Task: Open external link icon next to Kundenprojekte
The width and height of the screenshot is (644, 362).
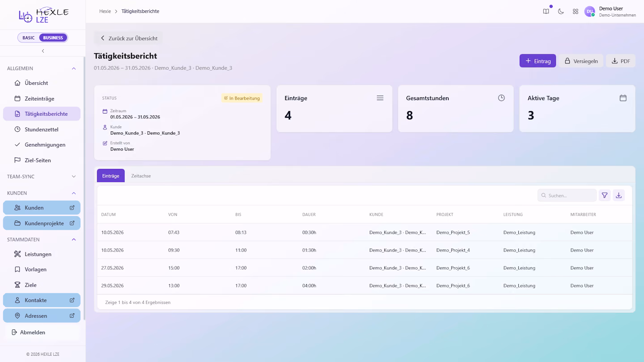Action: pyautogui.click(x=72, y=223)
